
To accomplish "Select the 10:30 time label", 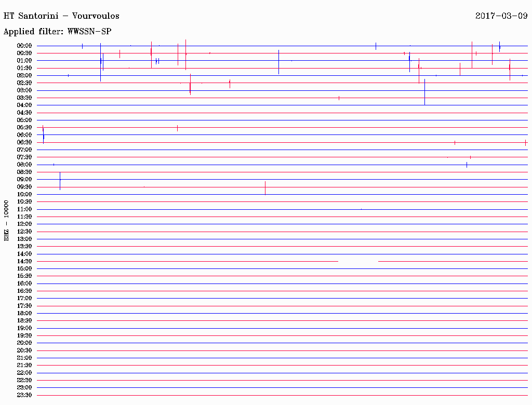I will 24,202.
